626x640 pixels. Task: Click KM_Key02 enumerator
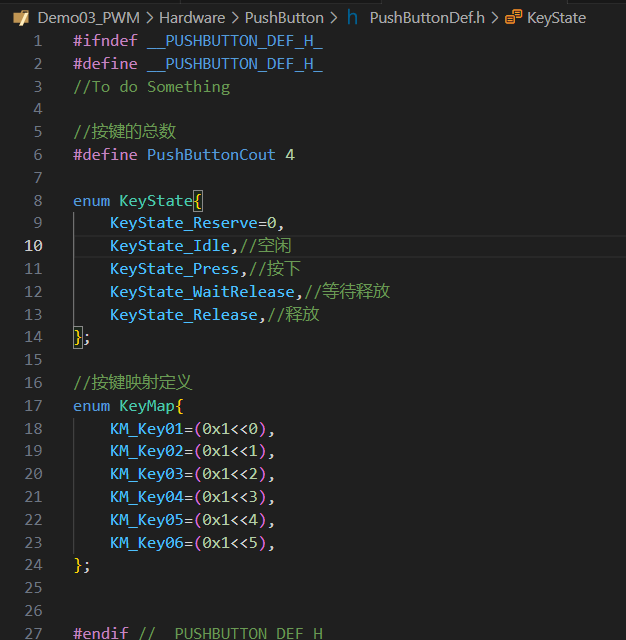[147, 451]
